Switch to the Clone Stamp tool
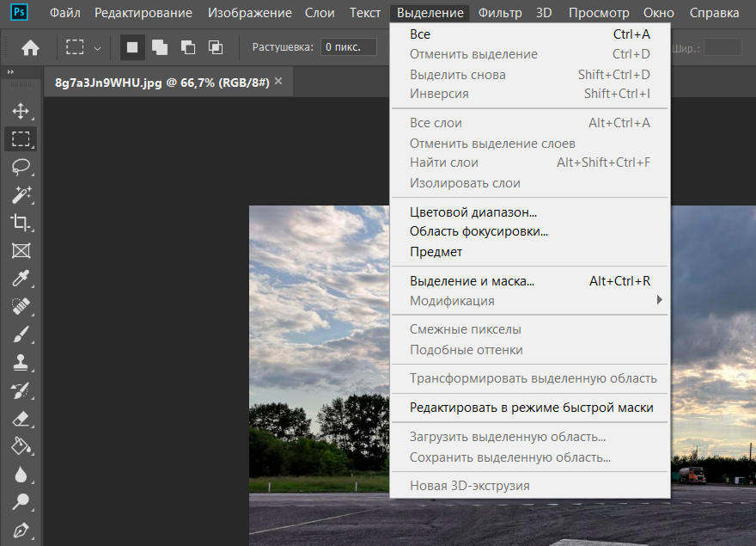 (21, 363)
